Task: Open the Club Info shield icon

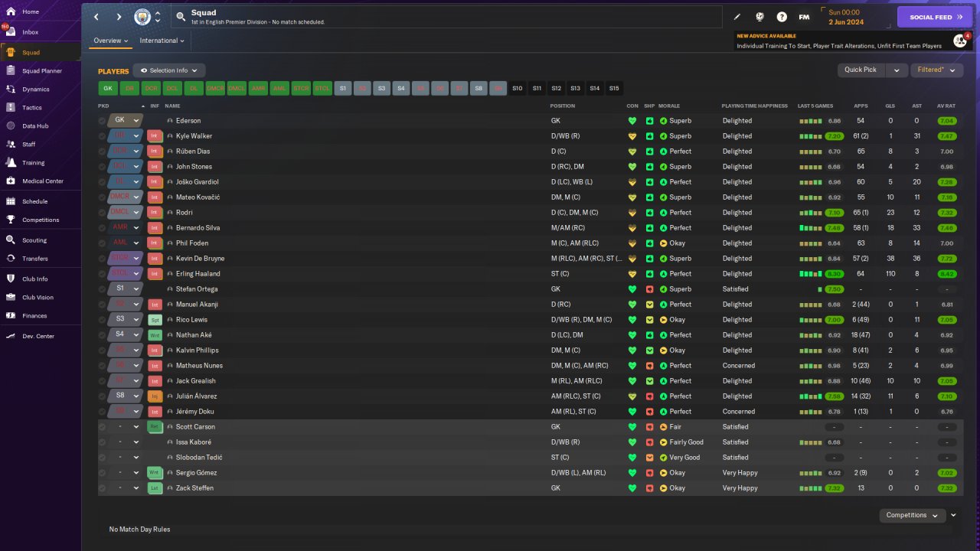Action: [11, 279]
